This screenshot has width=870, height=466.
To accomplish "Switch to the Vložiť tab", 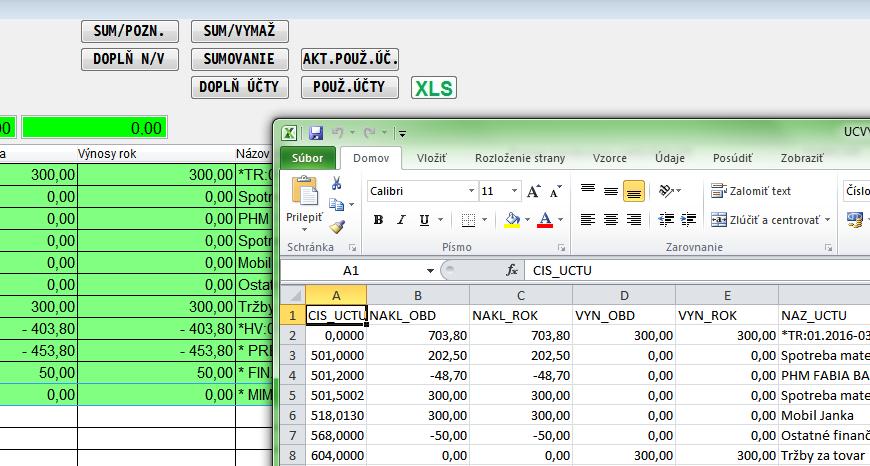I will coord(432,158).
